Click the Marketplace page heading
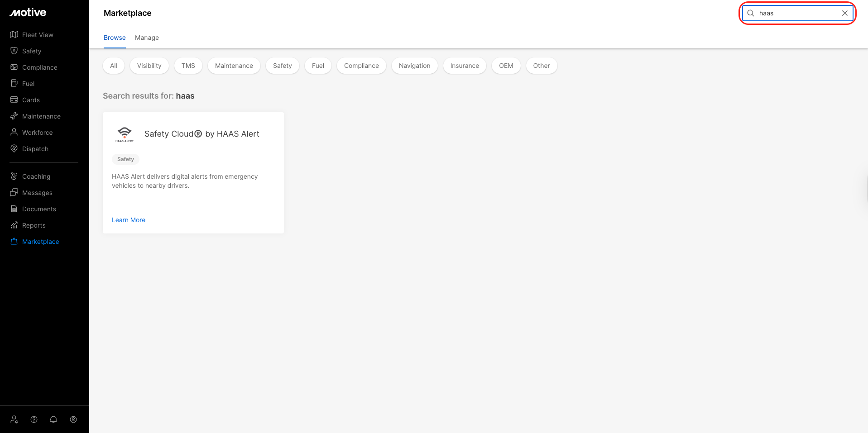 pos(128,13)
